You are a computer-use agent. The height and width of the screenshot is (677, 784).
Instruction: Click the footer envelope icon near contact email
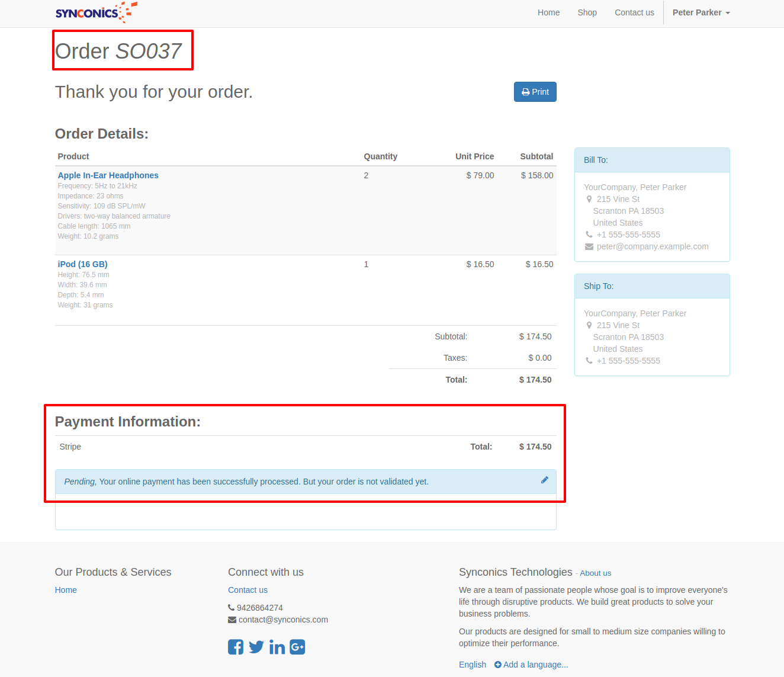coord(232,620)
